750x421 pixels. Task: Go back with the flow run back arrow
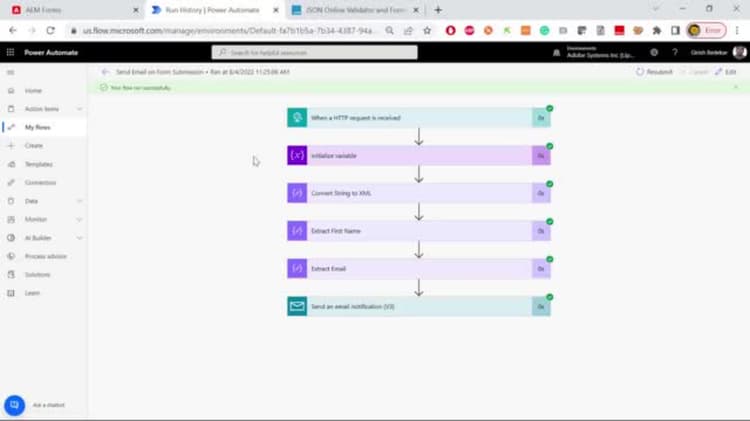[105, 72]
